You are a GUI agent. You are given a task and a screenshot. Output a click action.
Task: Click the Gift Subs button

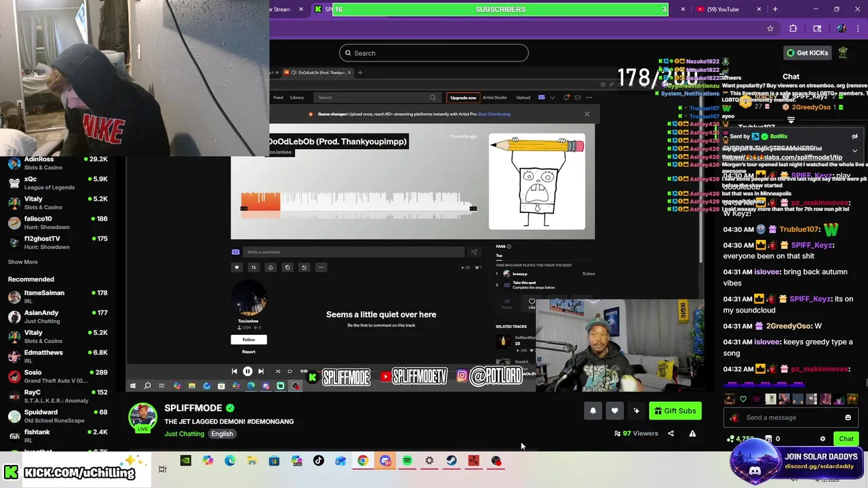675,411
